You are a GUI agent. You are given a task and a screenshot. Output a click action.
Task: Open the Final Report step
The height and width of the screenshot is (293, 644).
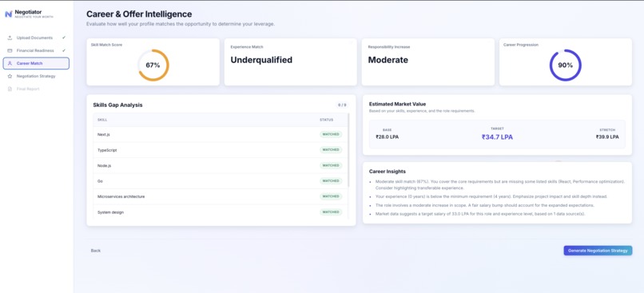[x=36, y=89]
